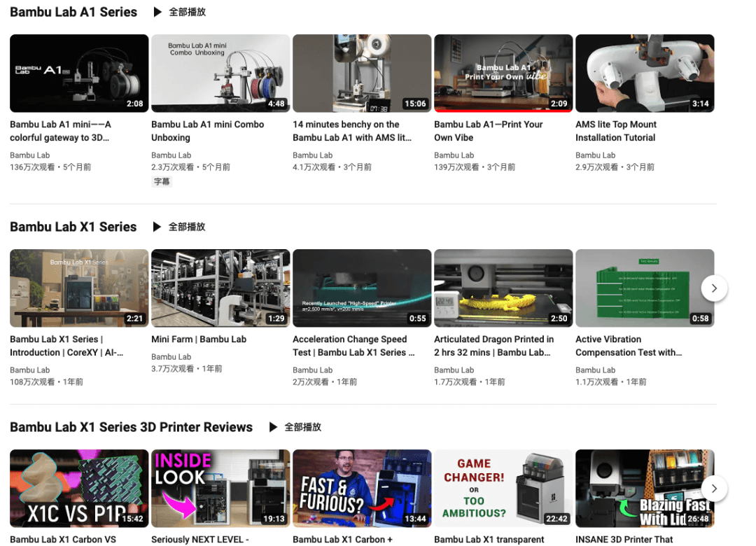Show next videos in Printer Reviews row
This screenshot has width=756, height=546.
714,489
